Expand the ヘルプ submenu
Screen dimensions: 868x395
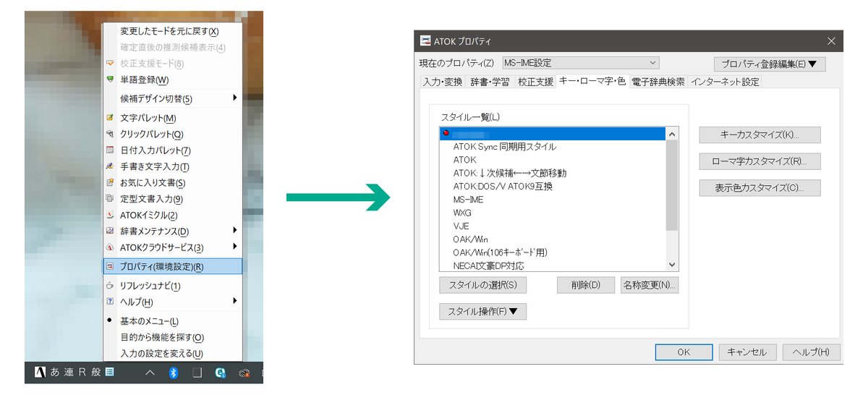click(x=234, y=301)
